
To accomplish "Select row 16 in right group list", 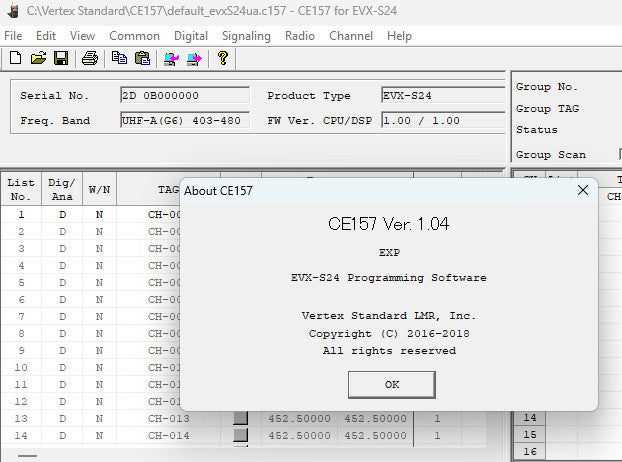I will point(530,452).
